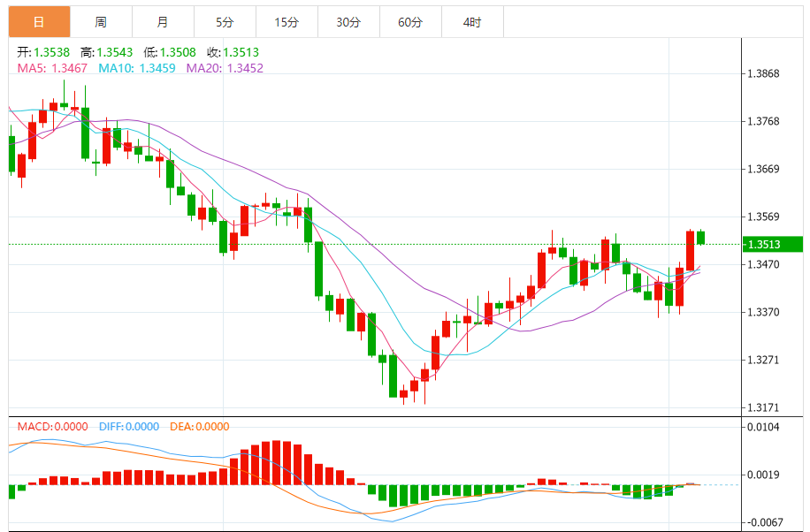Open the 5分 timeframe tab
The image size is (810, 532).
click(225, 22)
